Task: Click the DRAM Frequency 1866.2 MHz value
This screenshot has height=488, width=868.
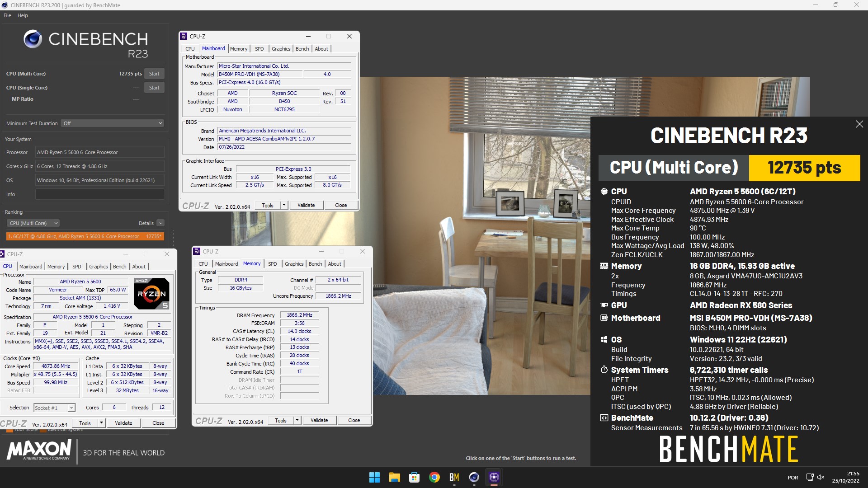Action: [x=299, y=315]
